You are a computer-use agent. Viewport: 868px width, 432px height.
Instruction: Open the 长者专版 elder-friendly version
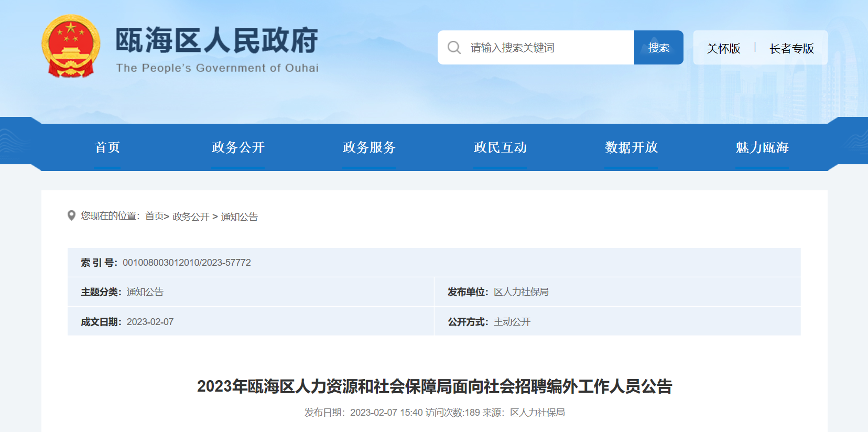[x=791, y=48]
